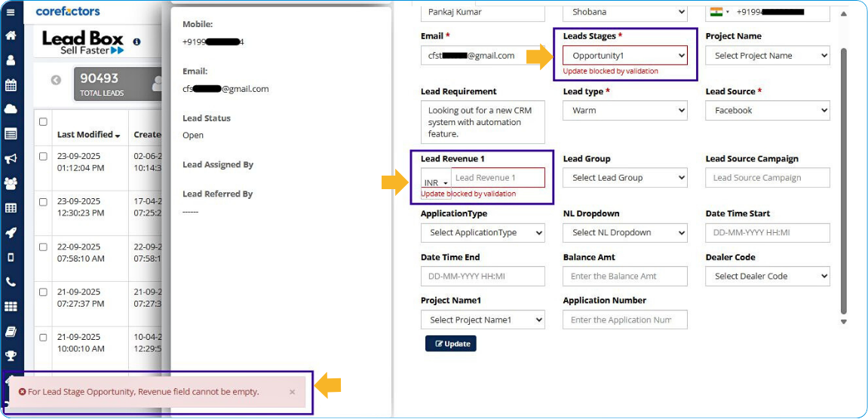Click the table icon below group icon

(11, 208)
